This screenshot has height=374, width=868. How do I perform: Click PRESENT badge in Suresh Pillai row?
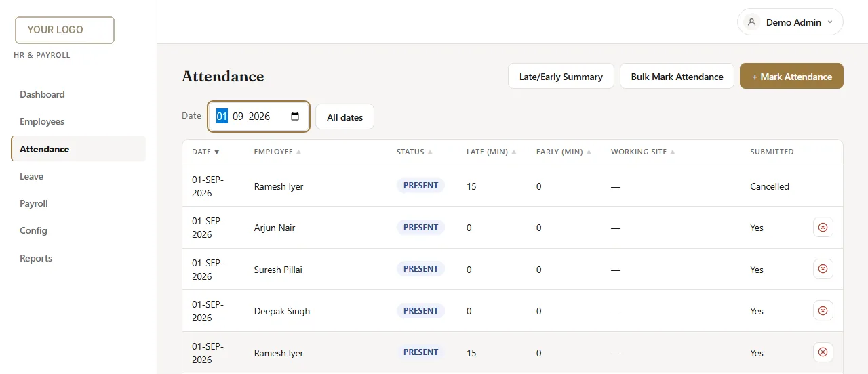pos(420,268)
